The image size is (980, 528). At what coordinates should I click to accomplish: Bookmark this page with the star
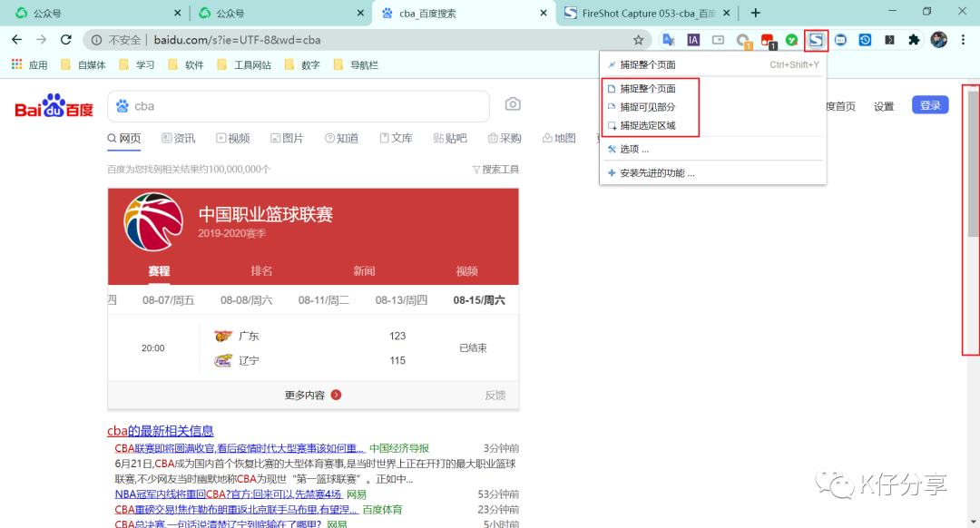coord(638,40)
